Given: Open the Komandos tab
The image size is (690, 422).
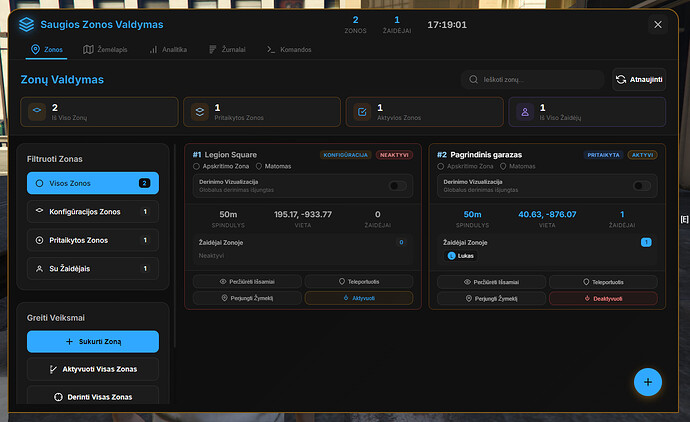Looking at the screenshot, I should point(289,50).
